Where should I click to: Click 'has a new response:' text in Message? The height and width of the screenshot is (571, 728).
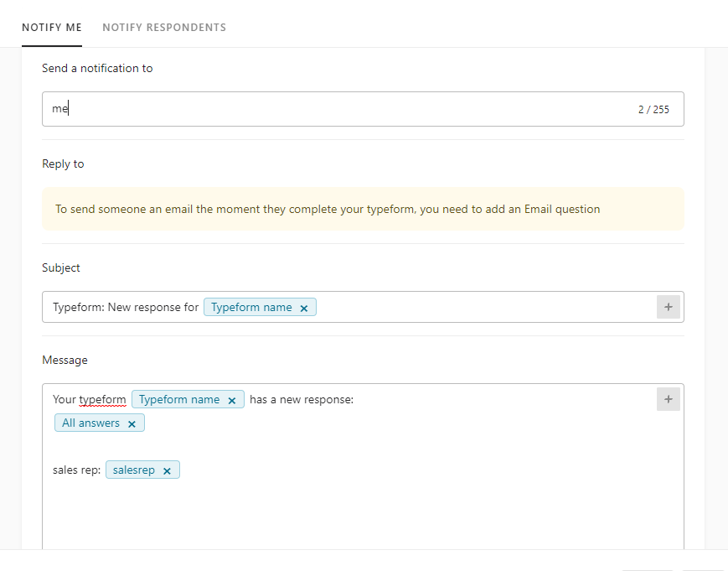point(302,400)
